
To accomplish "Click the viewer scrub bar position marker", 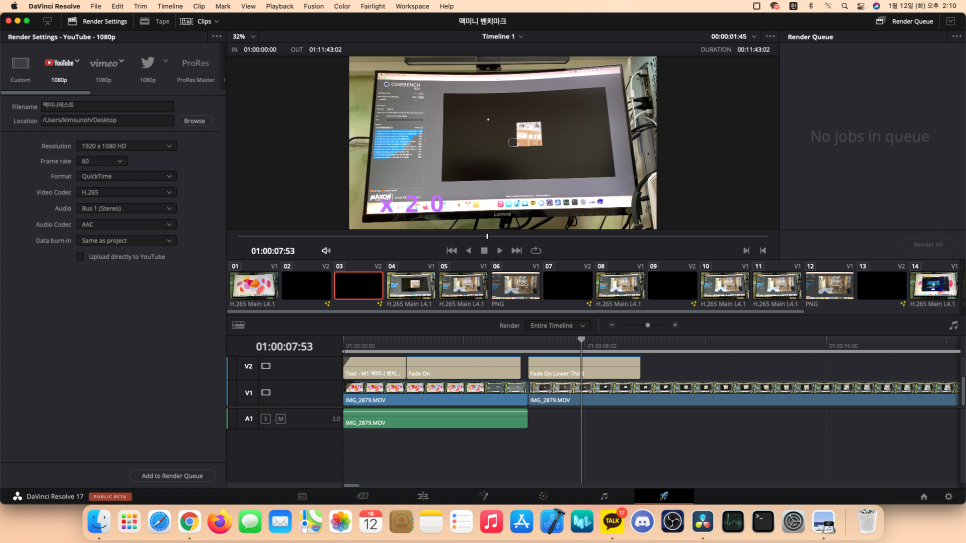I will pos(487,236).
